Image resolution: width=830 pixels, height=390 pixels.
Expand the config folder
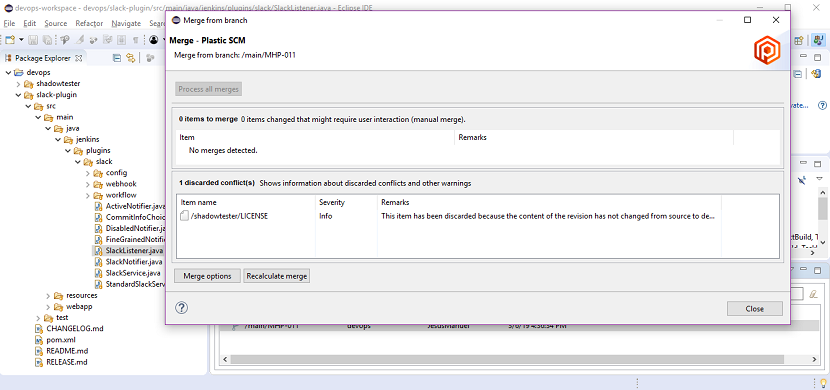click(88, 173)
